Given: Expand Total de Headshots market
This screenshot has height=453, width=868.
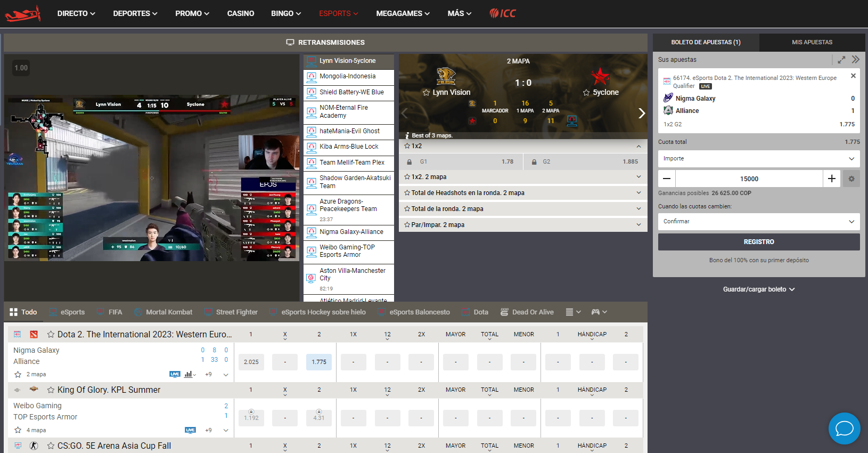Looking at the screenshot, I should click(x=638, y=193).
